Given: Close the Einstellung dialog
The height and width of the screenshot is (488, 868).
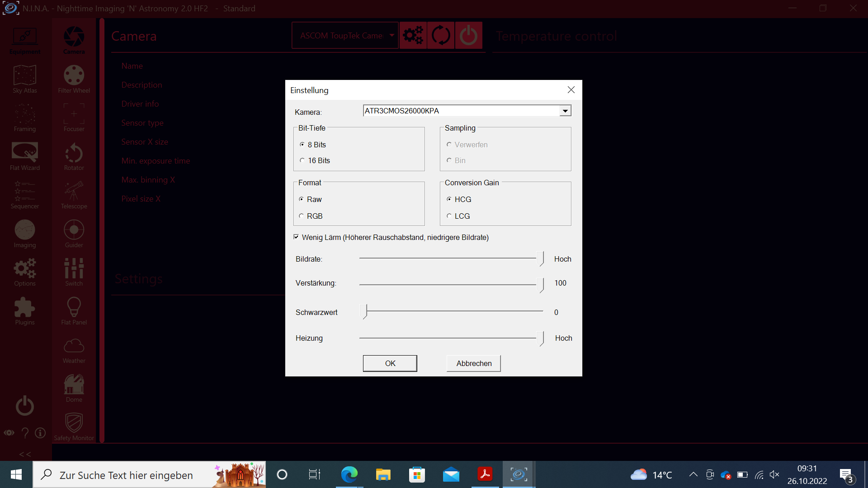Looking at the screenshot, I should 571,90.
